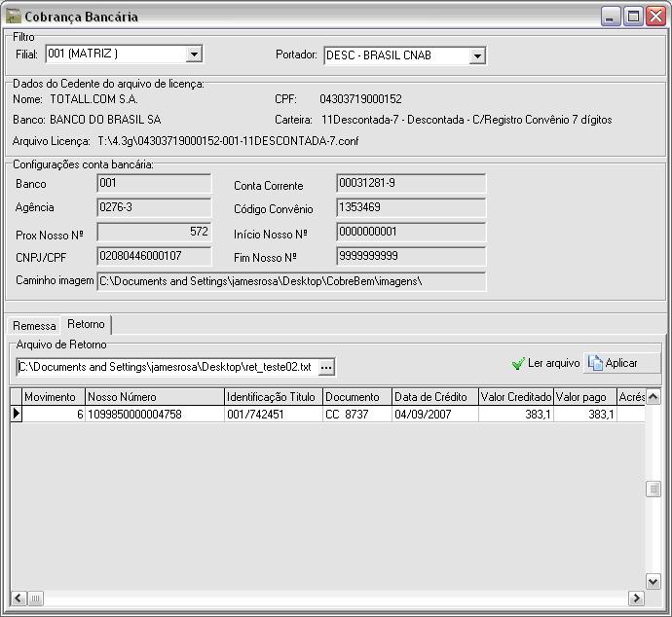Click the Carteira value 11Descontada-7 text
This screenshot has height=617, width=672.
coord(467,120)
